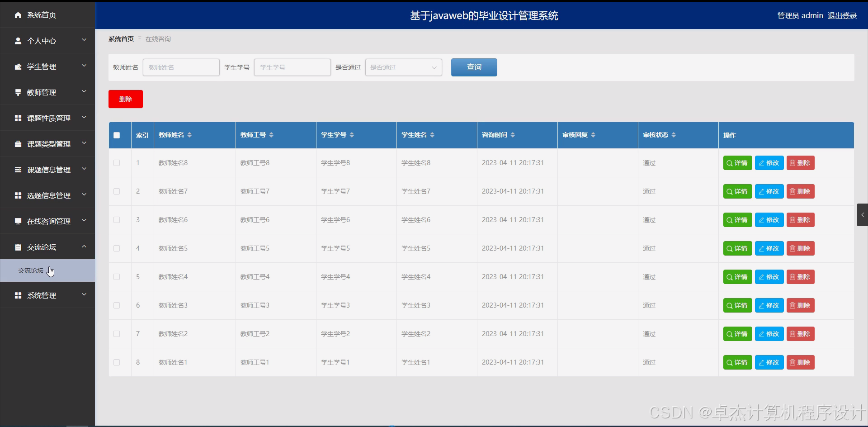Open the 交流论坛 submenu item
The height and width of the screenshot is (427, 868).
30,270
